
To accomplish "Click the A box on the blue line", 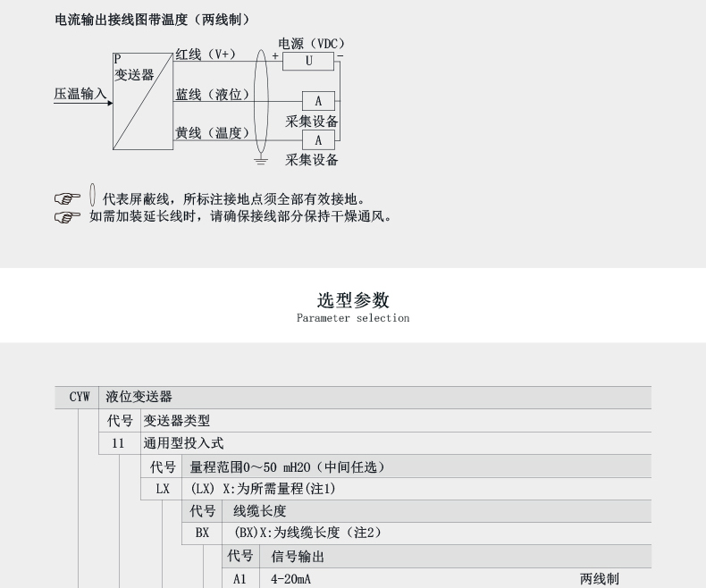I will (x=317, y=101).
